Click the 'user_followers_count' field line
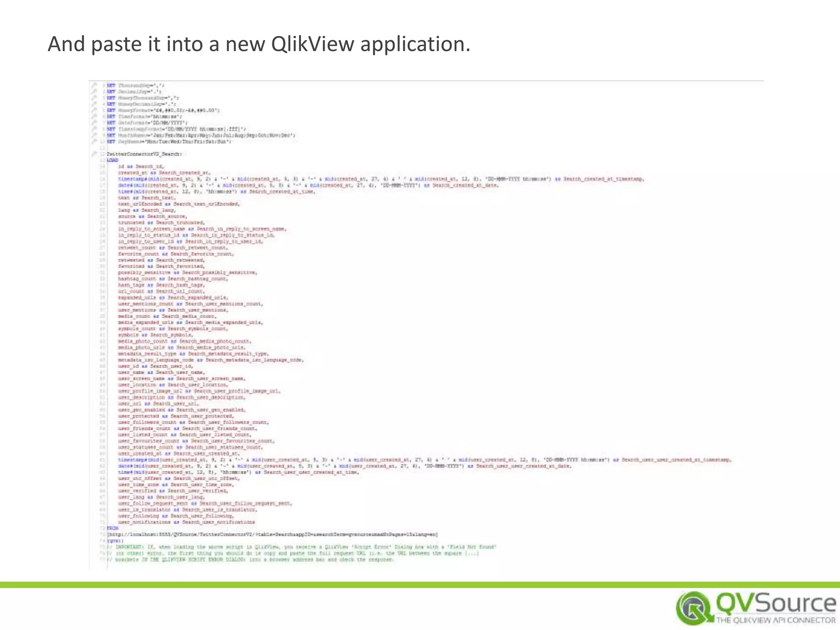 click(x=194, y=422)
